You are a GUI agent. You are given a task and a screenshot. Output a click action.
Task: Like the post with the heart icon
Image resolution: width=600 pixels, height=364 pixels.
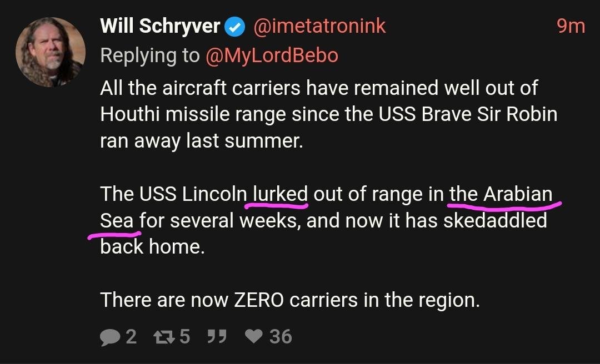pos(254,337)
